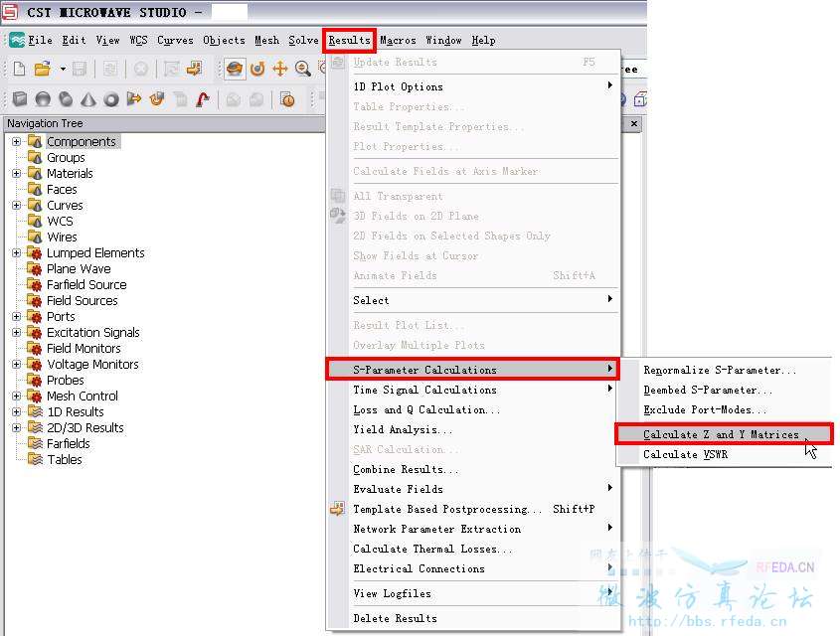Viewport: 840px width, 636px height.
Task: Select the red curved Bend tool
Action: [x=203, y=99]
